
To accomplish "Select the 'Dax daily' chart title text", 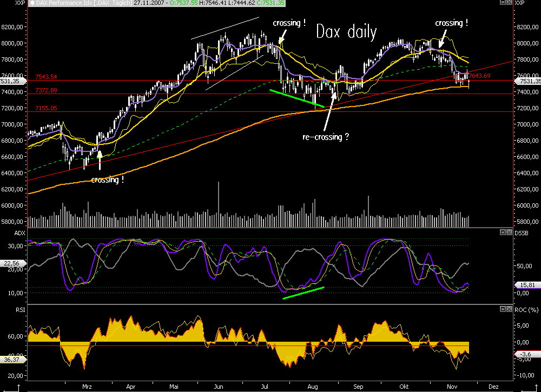I will tap(346, 32).
